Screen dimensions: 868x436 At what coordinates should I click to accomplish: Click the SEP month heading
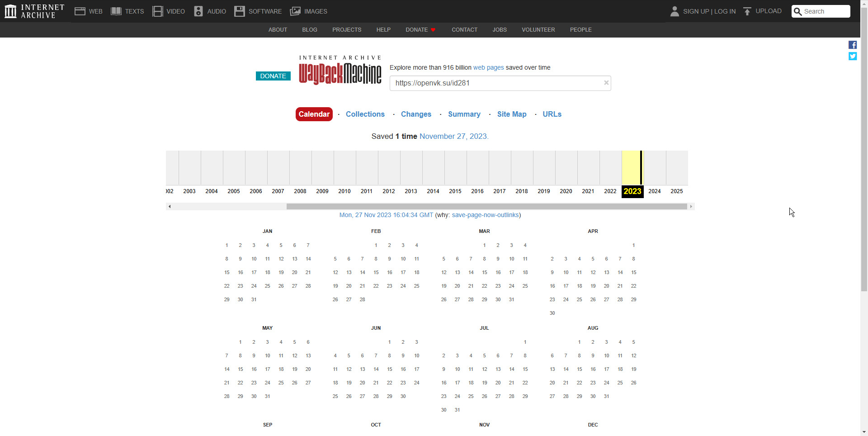(x=268, y=425)
